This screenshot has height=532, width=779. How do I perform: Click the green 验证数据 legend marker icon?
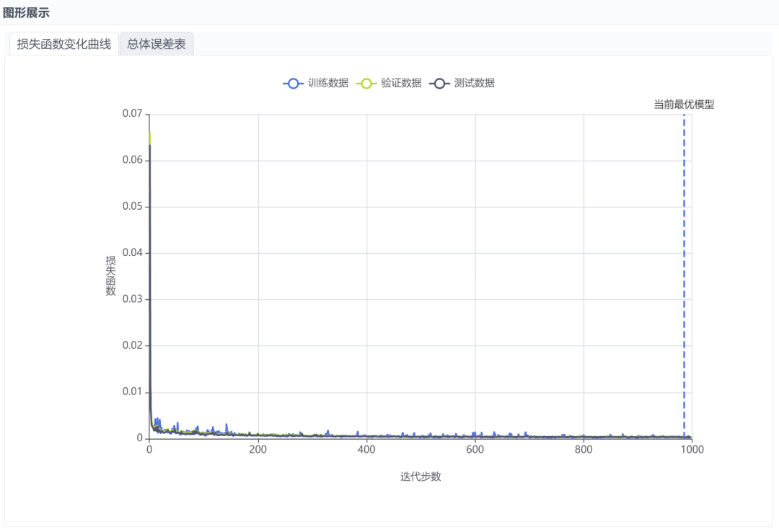(366, 84)
